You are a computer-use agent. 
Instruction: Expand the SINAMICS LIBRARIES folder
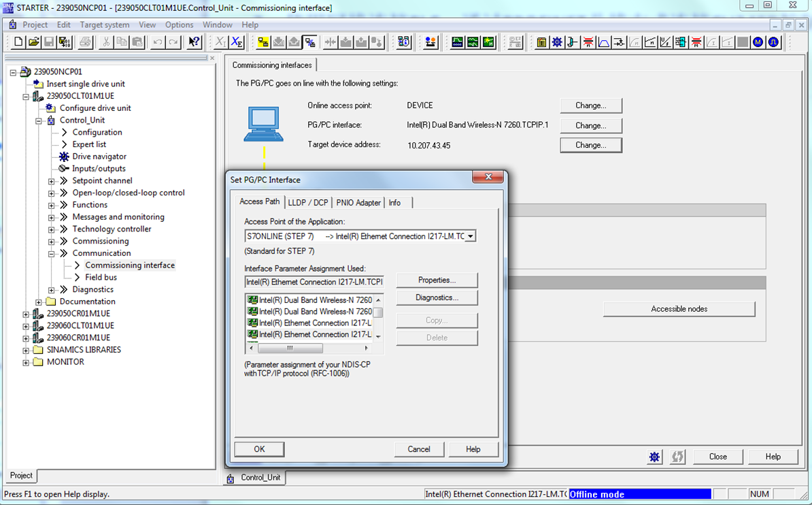26,350
